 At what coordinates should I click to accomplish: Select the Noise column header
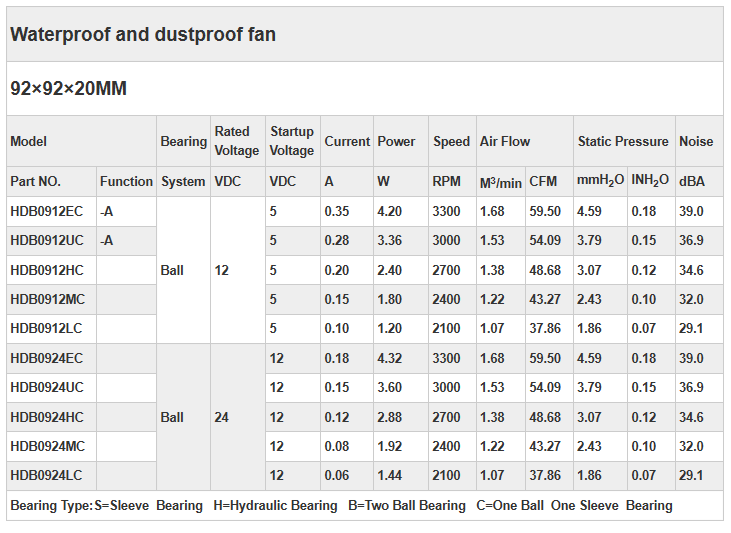[696, 141]
